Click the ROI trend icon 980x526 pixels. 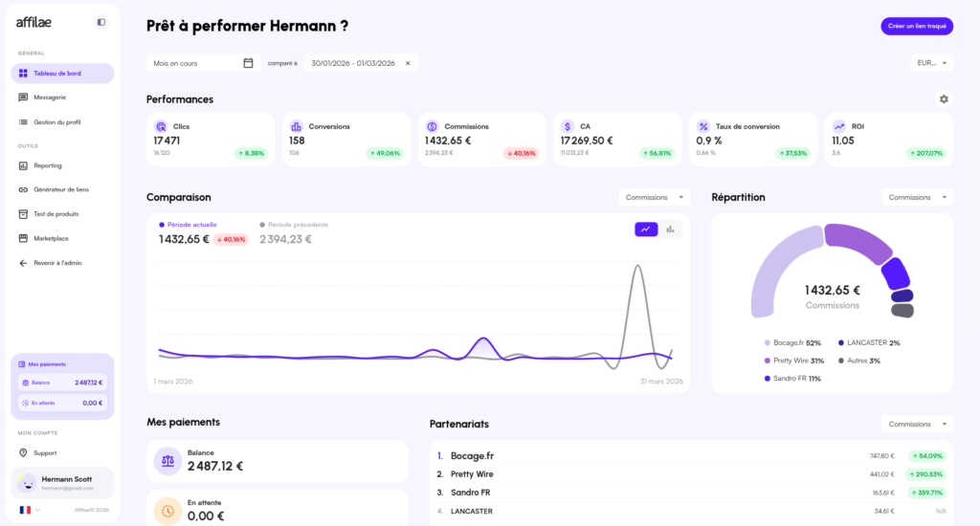[x=838, y=126]
